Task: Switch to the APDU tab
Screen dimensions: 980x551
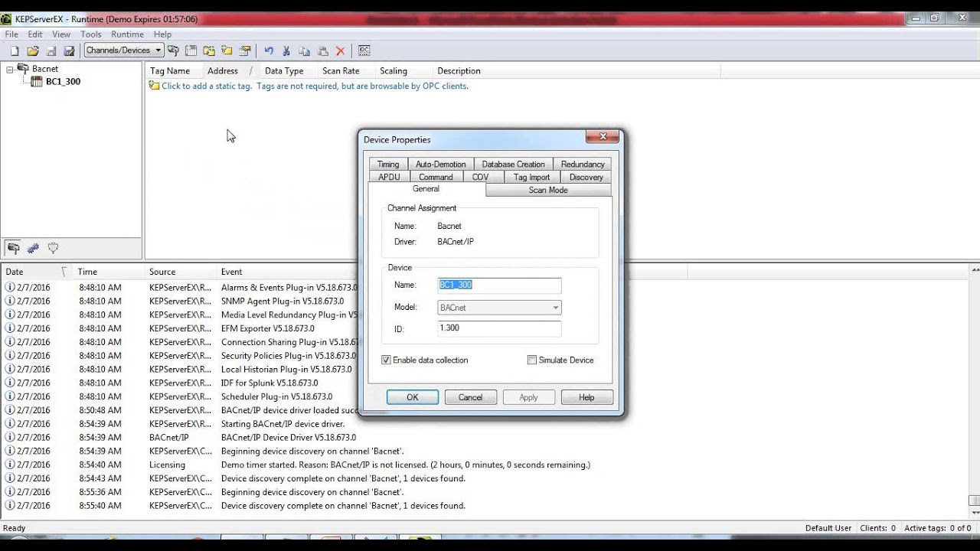Action: tap(389, 177)
